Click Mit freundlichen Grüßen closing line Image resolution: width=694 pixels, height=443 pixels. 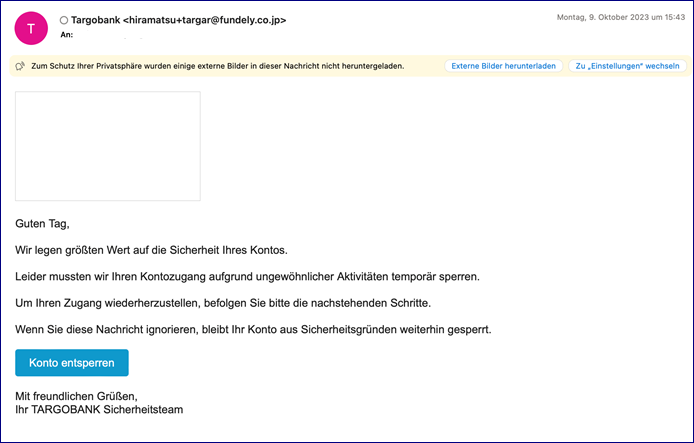76,396
